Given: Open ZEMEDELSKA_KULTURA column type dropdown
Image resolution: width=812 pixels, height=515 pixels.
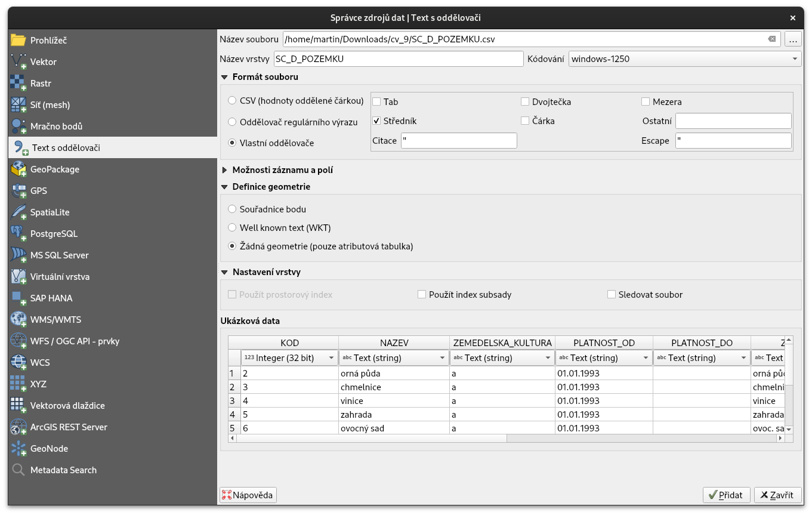Looking at the screenshot, I should point(502,358).
